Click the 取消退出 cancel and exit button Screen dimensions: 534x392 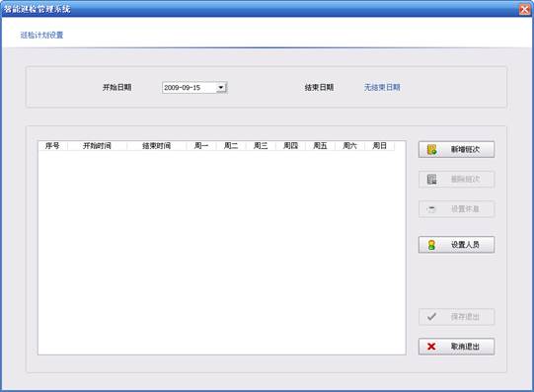click(456, 347)
